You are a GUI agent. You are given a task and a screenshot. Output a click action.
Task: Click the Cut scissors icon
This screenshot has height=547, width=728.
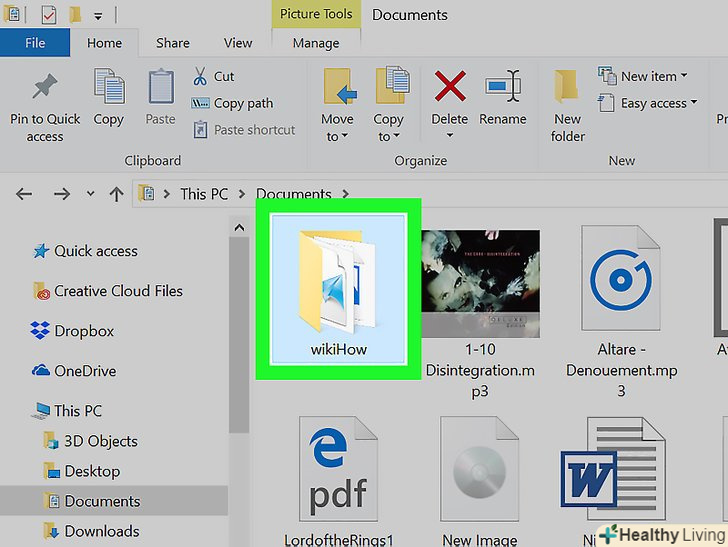pyautogui.click(x=200, y=77)
